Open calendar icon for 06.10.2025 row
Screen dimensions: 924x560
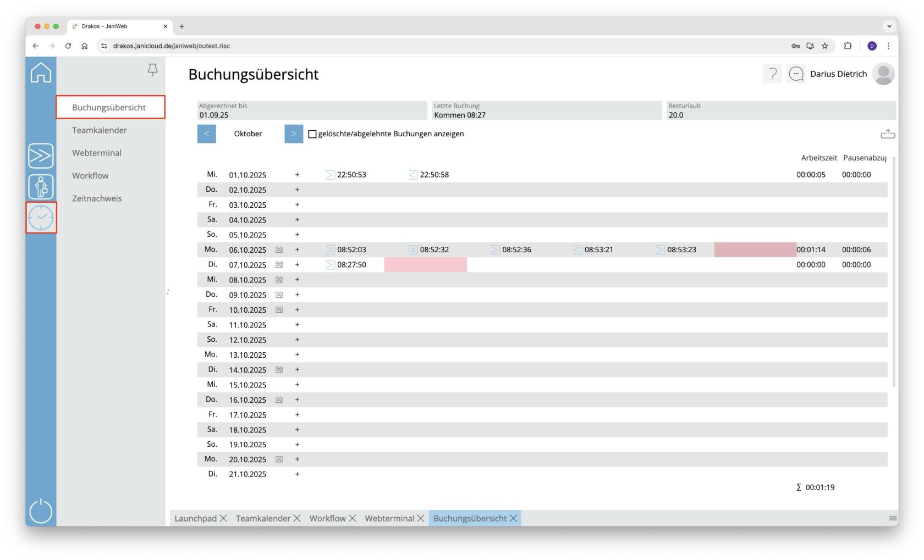279,250
